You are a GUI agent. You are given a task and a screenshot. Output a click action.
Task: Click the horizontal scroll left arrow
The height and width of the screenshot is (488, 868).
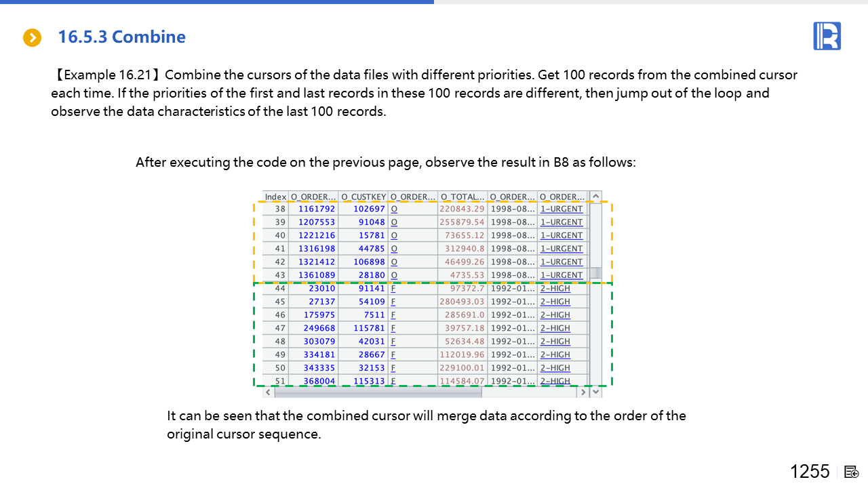[x=268, y=392]
